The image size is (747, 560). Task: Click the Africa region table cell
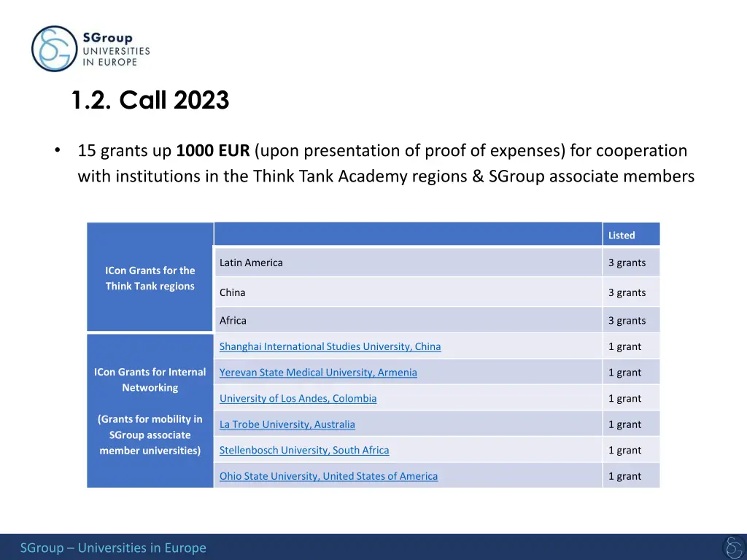408,320
